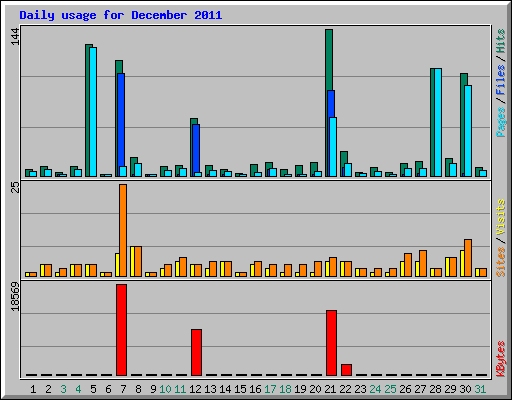Click day 26 on the x-axis
512x400 pixels.
click(x=405, y=389)
